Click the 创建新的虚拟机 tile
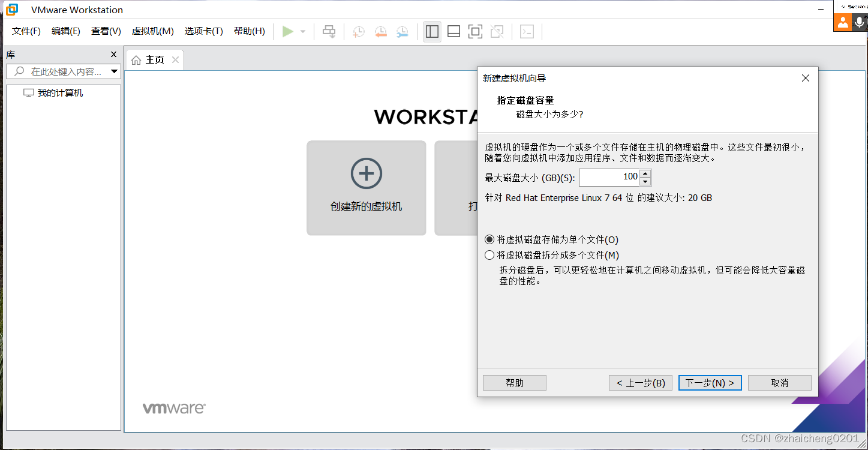Image resolution: width=868 pixels, height=450 pixels. [x=367, y=188]
